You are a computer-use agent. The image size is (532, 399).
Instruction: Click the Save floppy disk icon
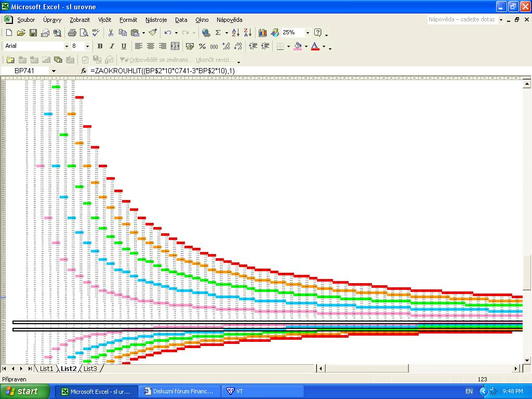coord(33,33)
